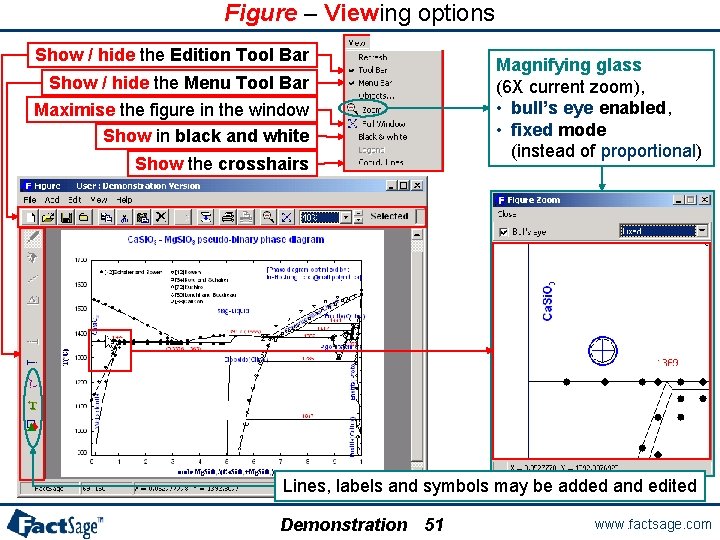The height and width of the screenshot is (540, 720).
Task: Open the Help menu in Figure window
Action: pyautogui.click(x=124, y=200)
